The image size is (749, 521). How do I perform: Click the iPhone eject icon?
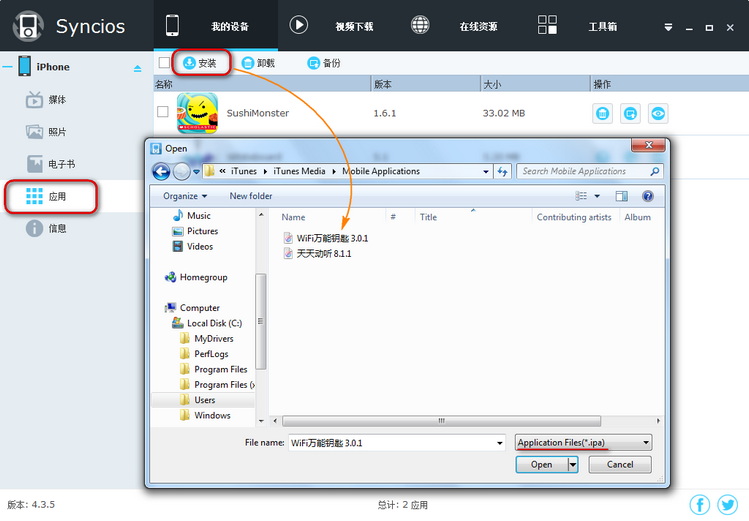(138, 68)
